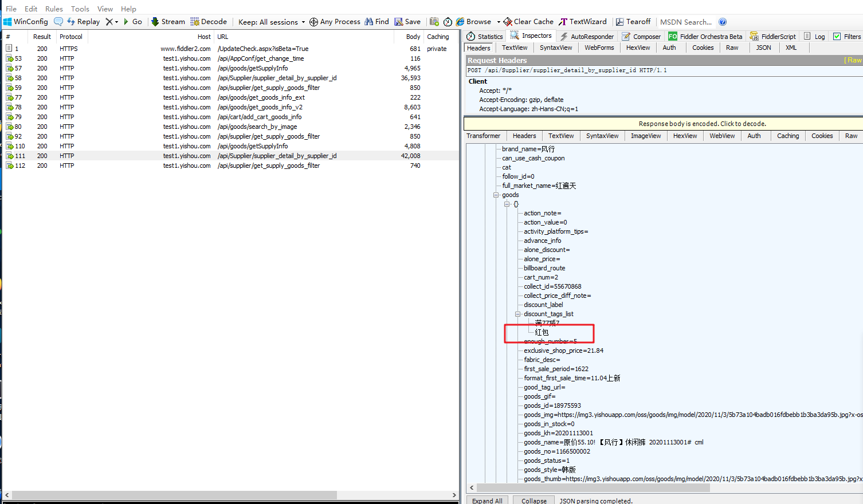
Task: Select the collect_id=55670868 node
Action: point(552,287)
